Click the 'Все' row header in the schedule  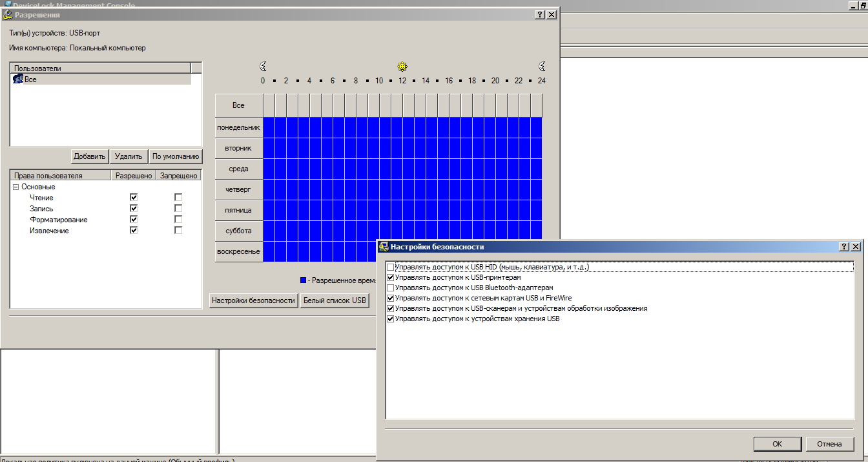[x=238, y=105]
